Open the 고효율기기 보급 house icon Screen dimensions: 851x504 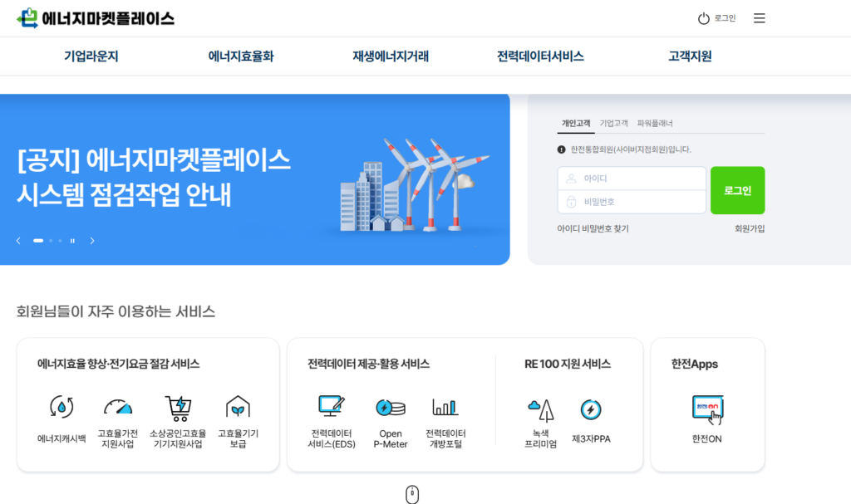238,406
